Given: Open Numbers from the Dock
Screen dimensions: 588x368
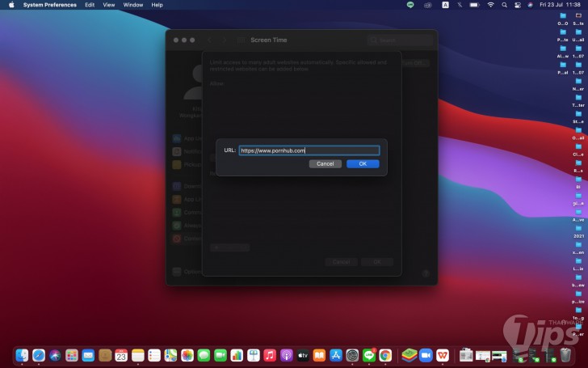Looking at the screenshot, I should click(237, 355).
